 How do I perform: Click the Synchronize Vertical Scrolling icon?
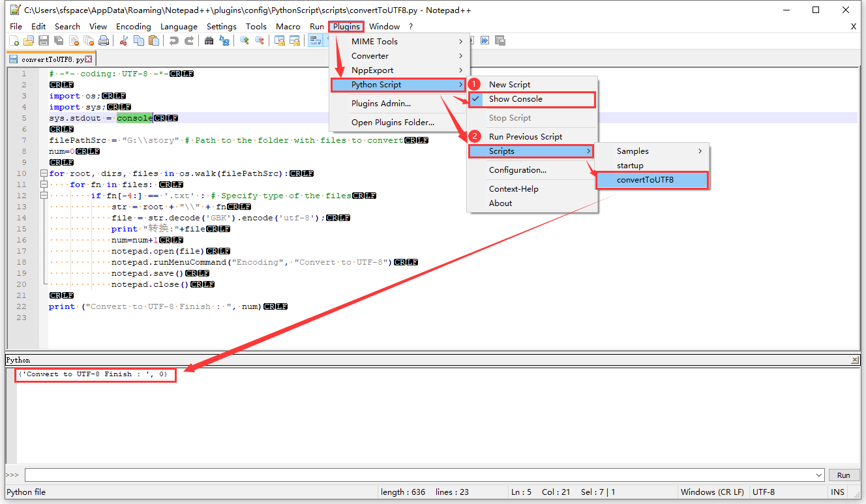pos(280,40)
